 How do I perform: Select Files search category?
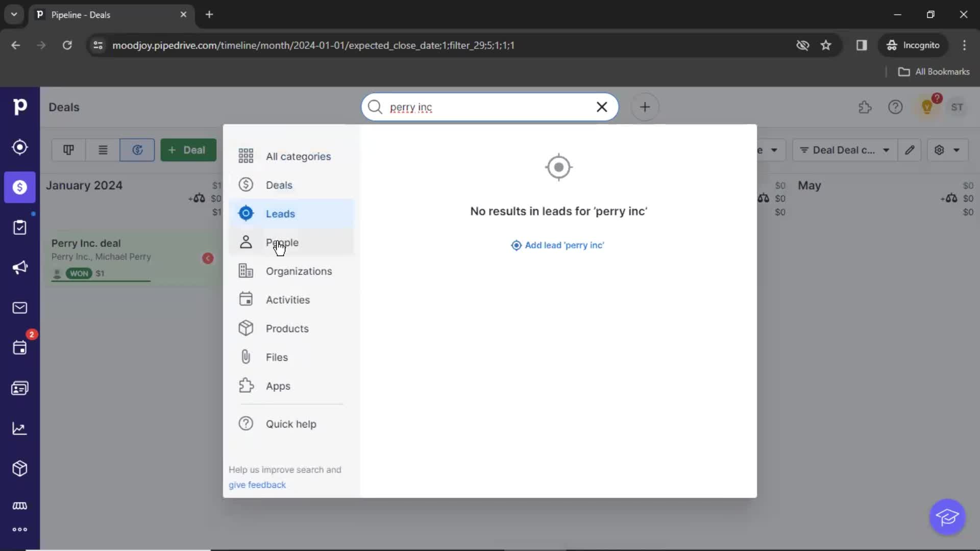[x=291, y=357]
